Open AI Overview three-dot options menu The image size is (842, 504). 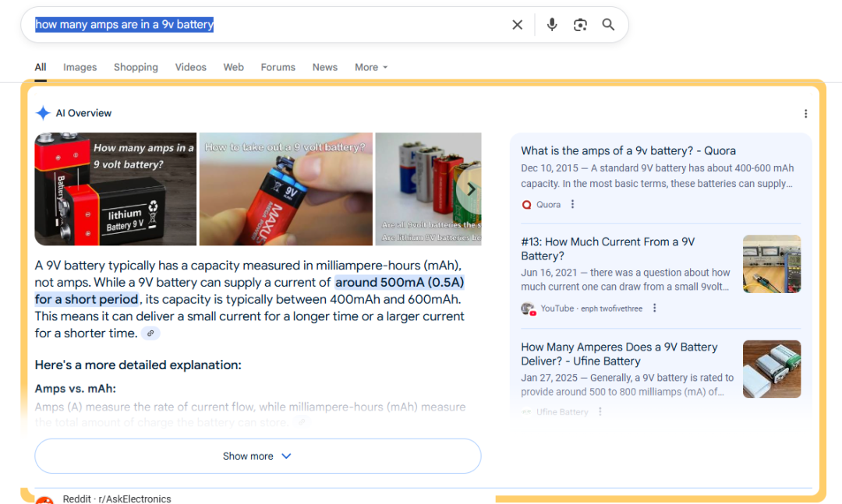(x=805, y=114)
